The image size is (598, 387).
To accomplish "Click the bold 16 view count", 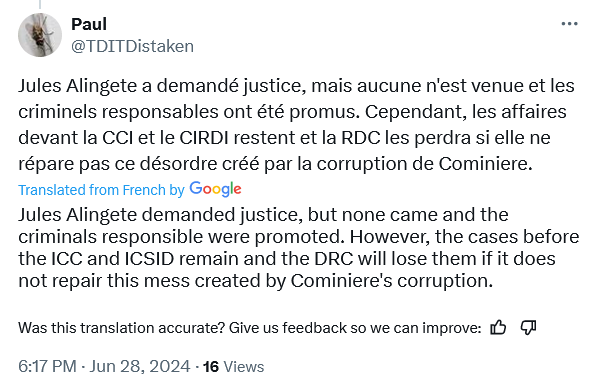I will pos(211,367).
